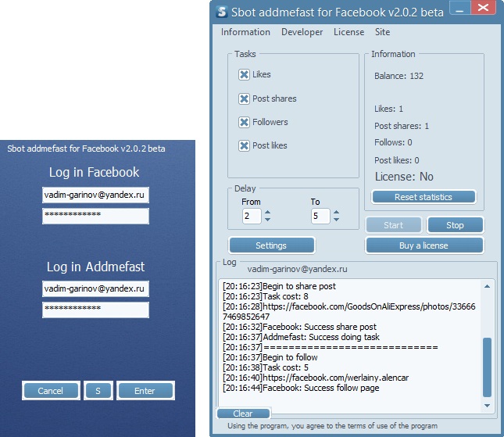Click the Addmefast password field in login window
504x437 pixels.
coord(95,310)
